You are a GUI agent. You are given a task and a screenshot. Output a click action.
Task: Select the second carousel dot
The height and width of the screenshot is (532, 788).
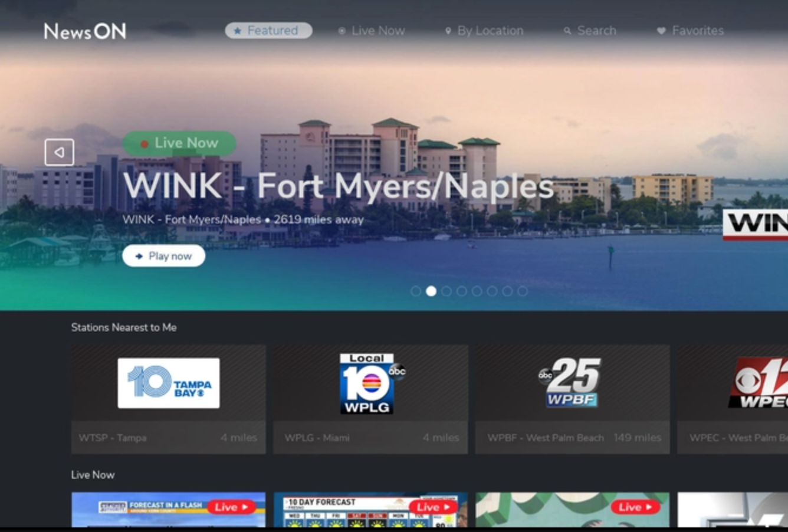click(431, 291)
